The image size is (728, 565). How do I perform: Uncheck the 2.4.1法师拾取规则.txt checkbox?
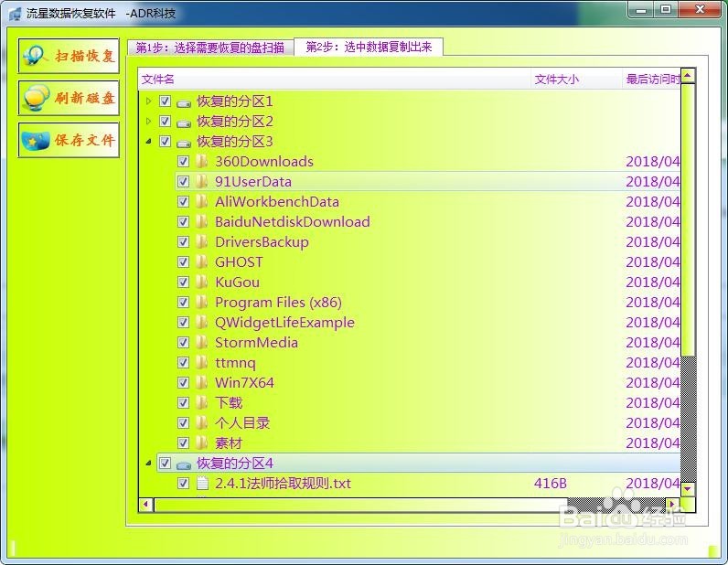point(184,484)
